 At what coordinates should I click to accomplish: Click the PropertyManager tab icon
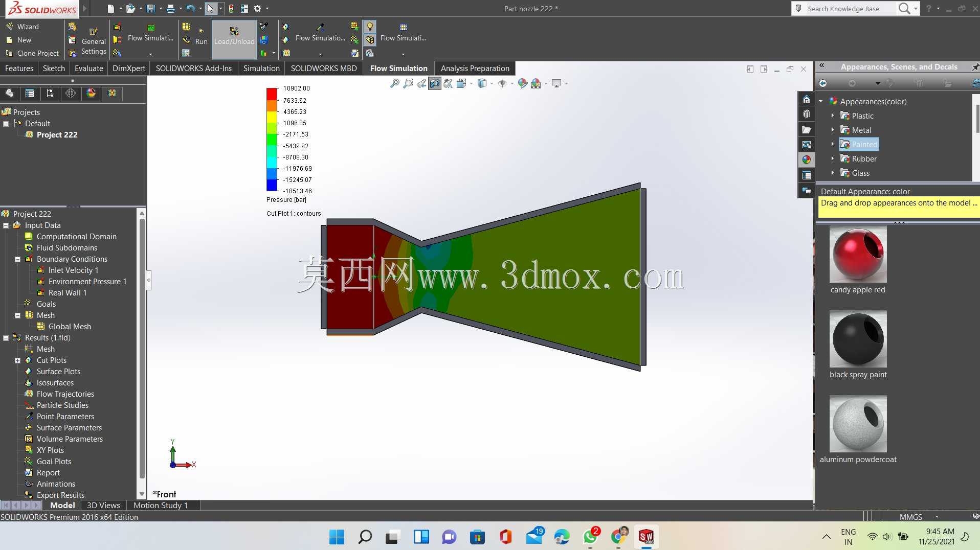tap(30, 93)
